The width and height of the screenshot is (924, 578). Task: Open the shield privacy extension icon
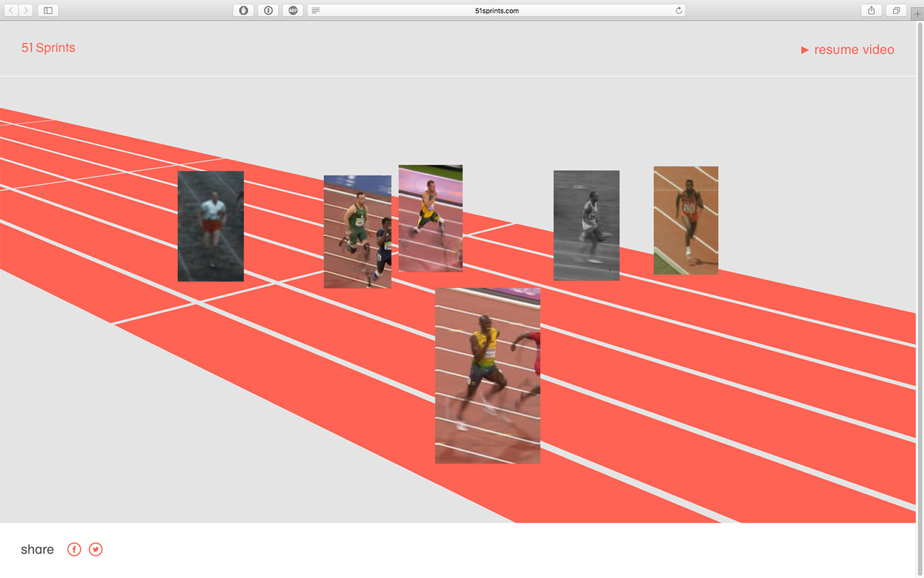[243, 10]
